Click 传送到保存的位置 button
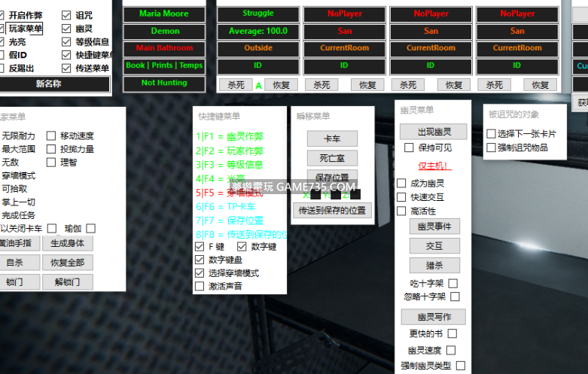This screenshot has height=374, width=588. (332, 211)
